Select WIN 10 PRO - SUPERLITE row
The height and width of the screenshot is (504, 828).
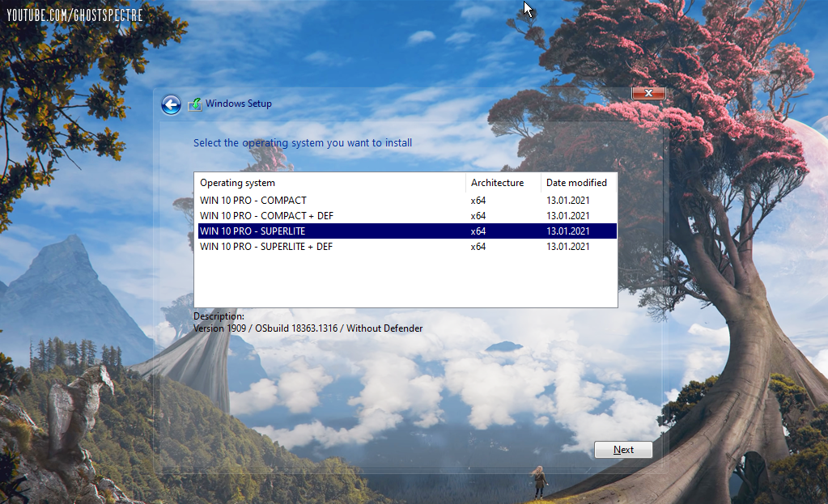407,231
